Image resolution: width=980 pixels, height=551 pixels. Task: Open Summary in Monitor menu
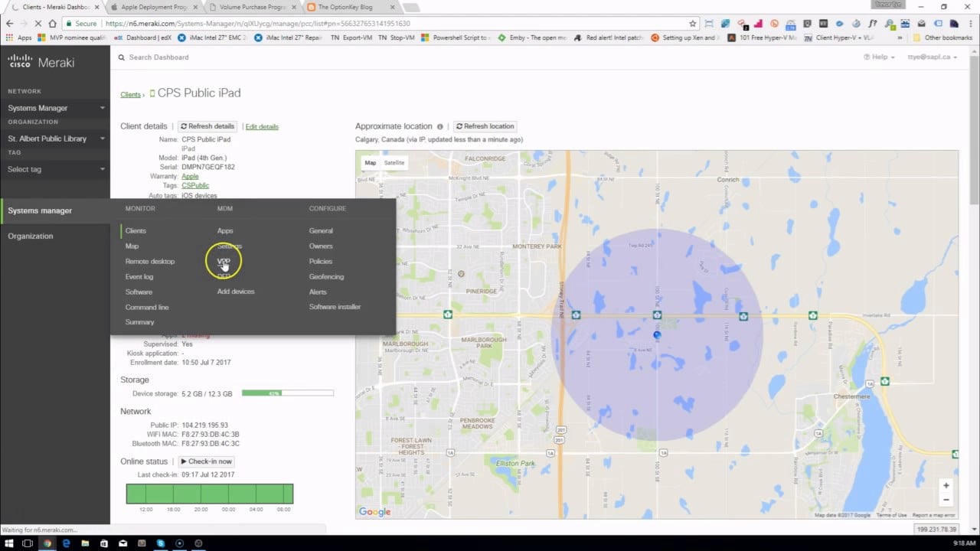pos(139,322)
